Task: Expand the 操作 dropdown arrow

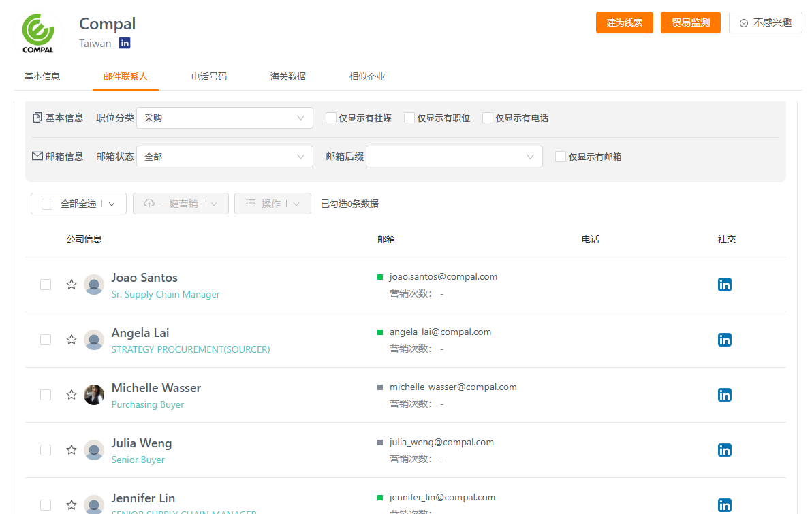Action: click(x=296, y=204)
